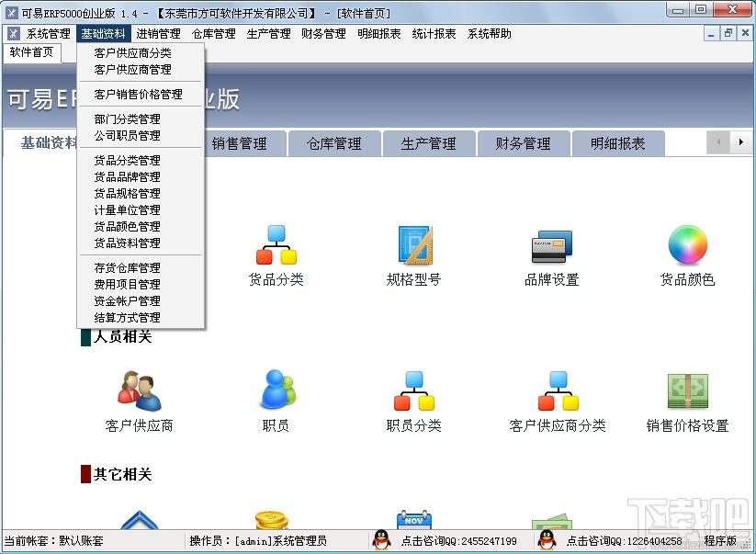The image size is (756, 554).
Task: Switch to the 软件首页 document tab
Action: (x=32, y=52)
